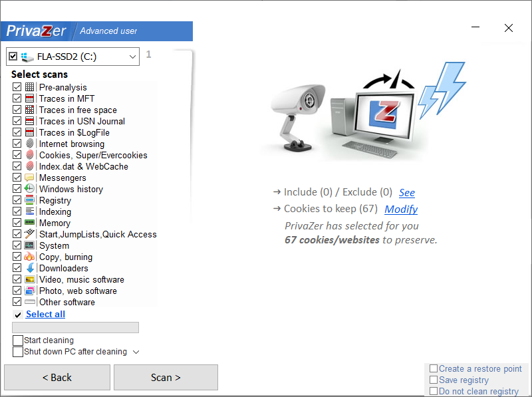Click the PrivaZer logo
Viewport: 532px width, 397px height.
pyautogui.click(x=37, y=31)
